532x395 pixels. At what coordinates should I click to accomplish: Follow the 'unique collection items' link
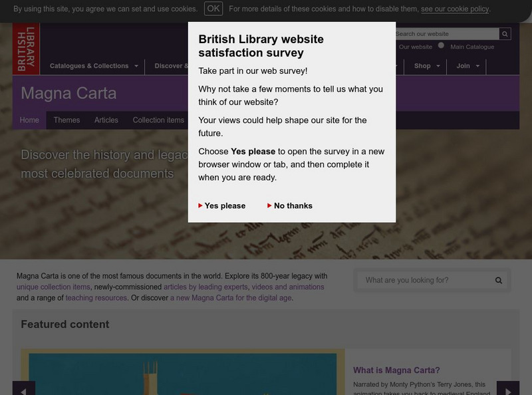point(53,287)
